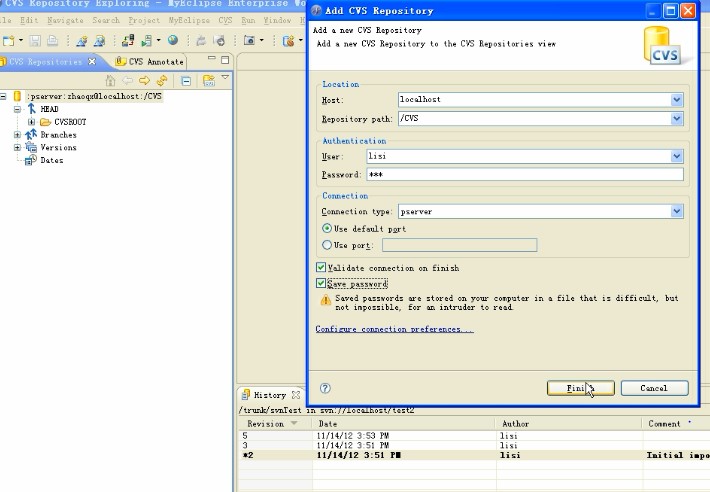Select the HEAD tree item
The height and width of the screenshot is (492, 710).
[x=49, y=109]
